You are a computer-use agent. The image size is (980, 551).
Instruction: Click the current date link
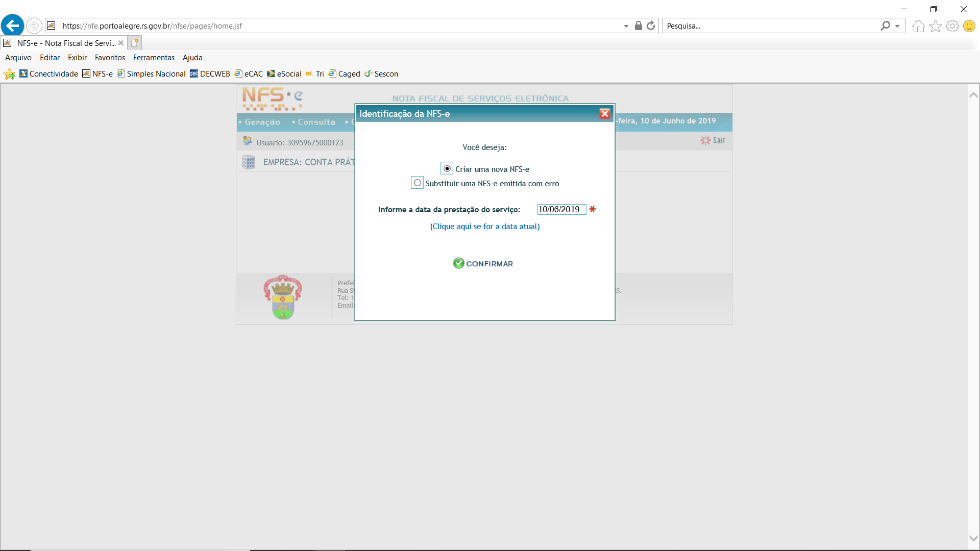coord(484,227)
